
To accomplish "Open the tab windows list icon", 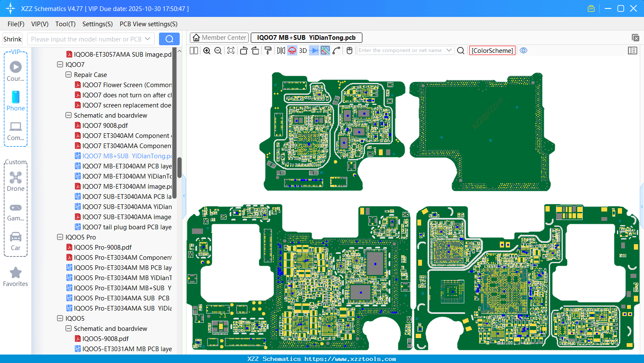I will pos(635,38).
